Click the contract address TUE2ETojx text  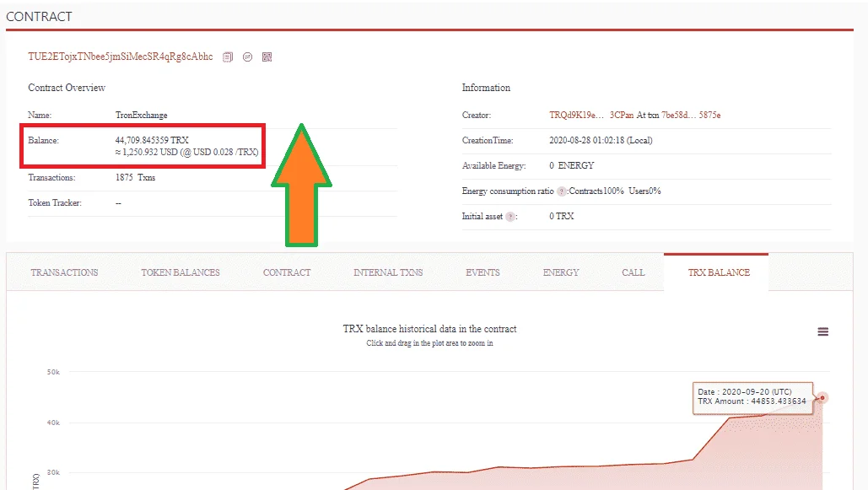point(121,57)
